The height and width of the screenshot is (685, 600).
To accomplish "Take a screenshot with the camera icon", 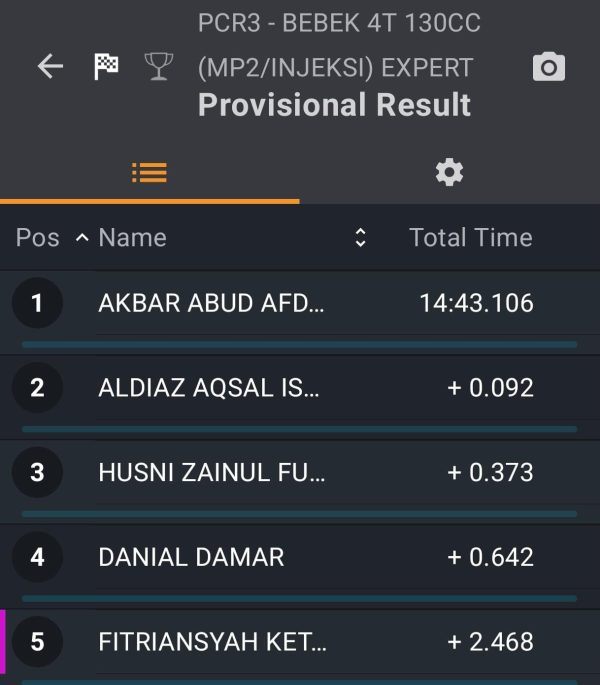I will (x=549, y=66).
